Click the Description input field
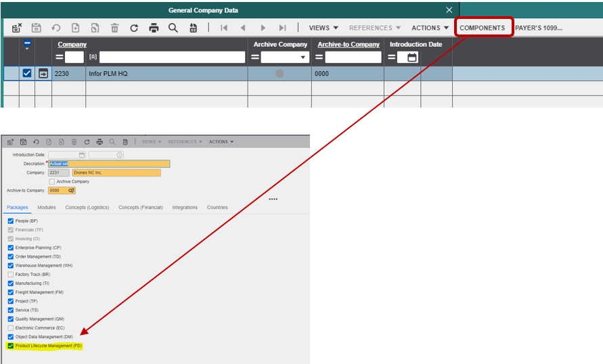The width and height of the screenshot is (603, 364). [108, 164]
